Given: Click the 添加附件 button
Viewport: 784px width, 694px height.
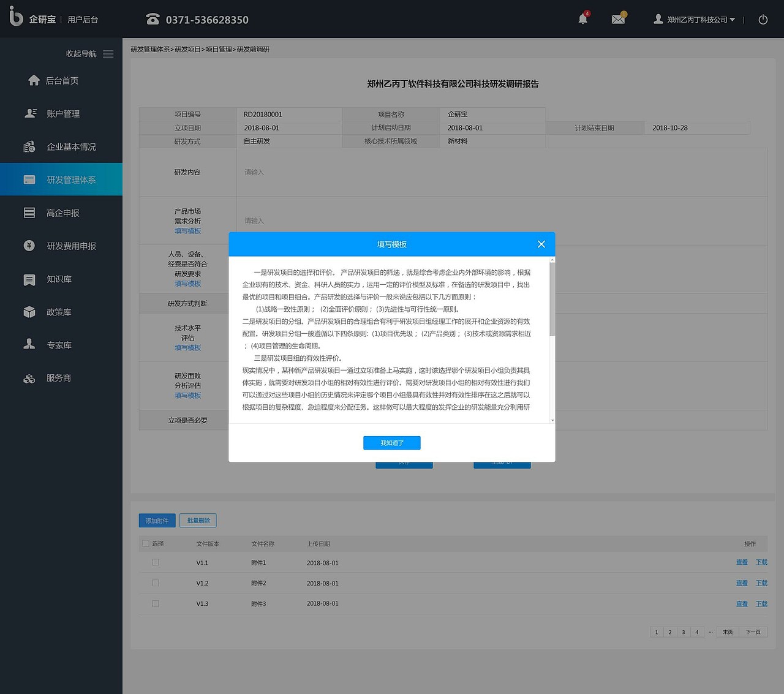Looking at the screenshot, I should coord(157,521).
